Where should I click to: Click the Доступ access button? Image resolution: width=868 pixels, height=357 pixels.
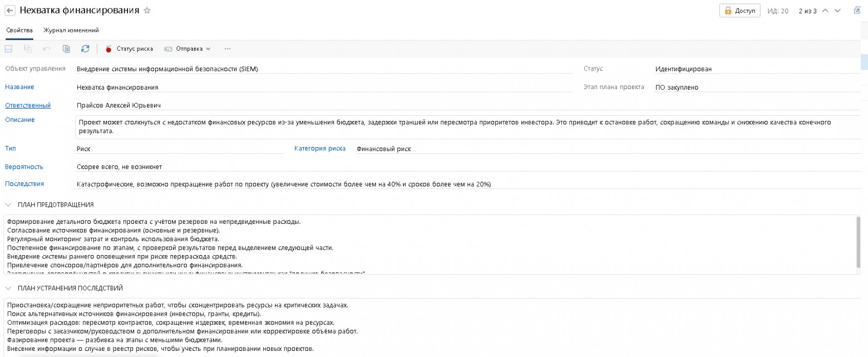point(739,11)
